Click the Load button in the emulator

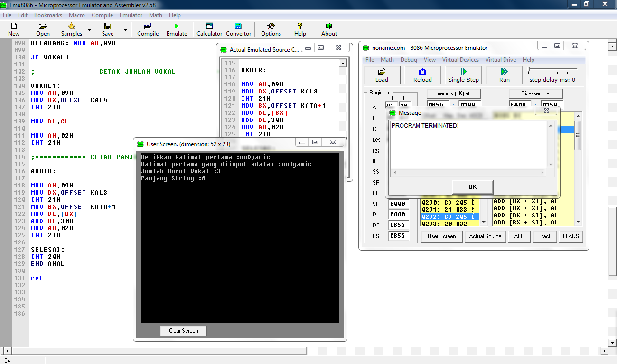tap(382, 75)
